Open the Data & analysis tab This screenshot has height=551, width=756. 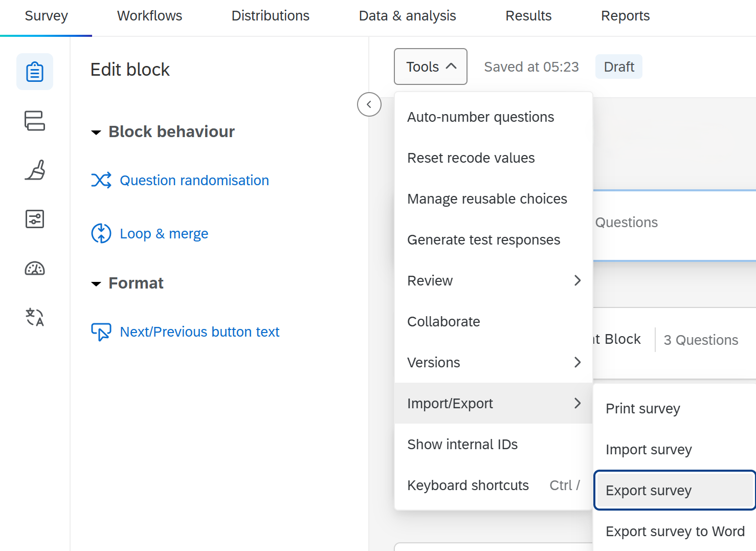click(408, 16)
